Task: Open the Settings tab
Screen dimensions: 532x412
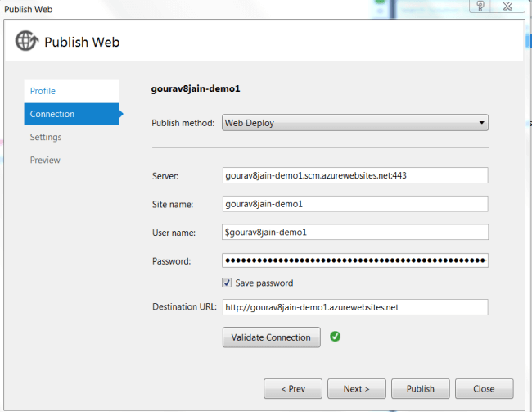Action: pyautogui.click(x=46, y=138)
